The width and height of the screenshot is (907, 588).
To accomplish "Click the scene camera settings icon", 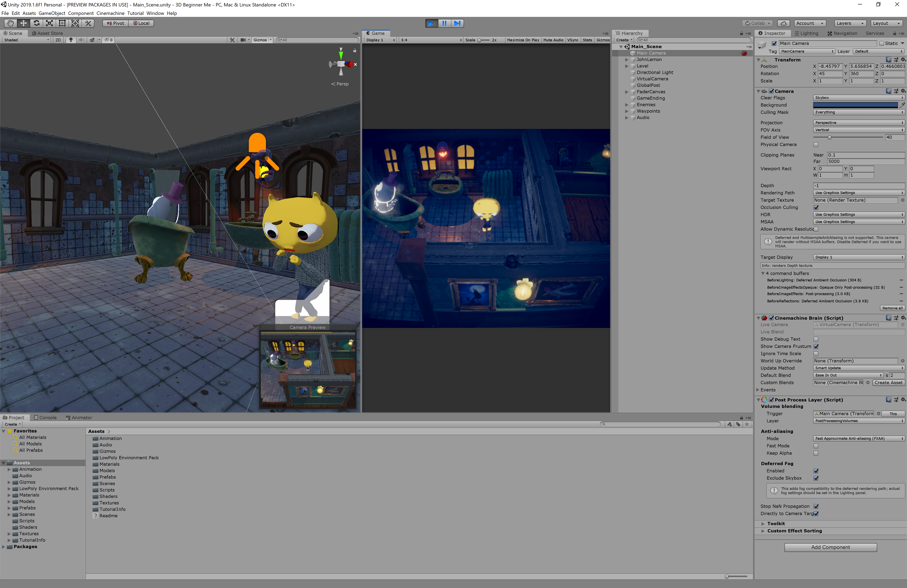I will 243,40.
